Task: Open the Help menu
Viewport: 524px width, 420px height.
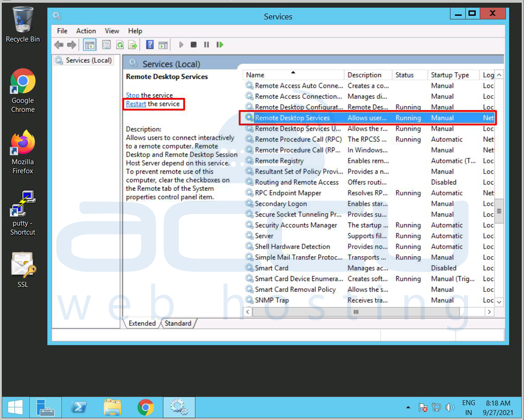Action: tap(135, 31)
